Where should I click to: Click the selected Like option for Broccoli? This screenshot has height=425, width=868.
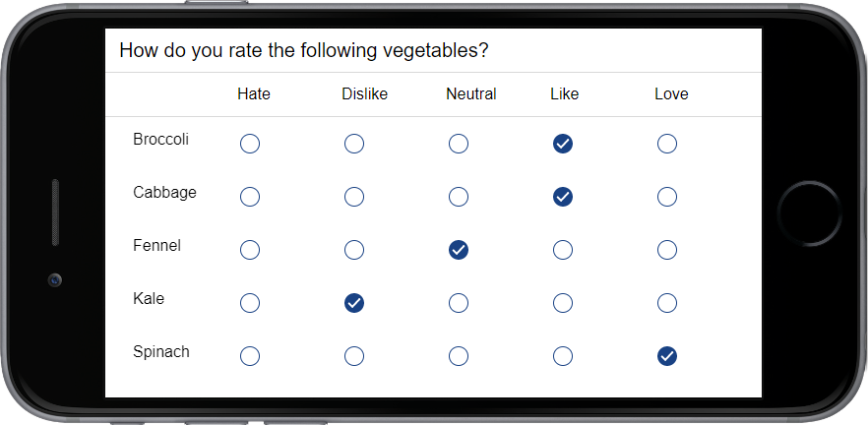[x=563, y=144]
